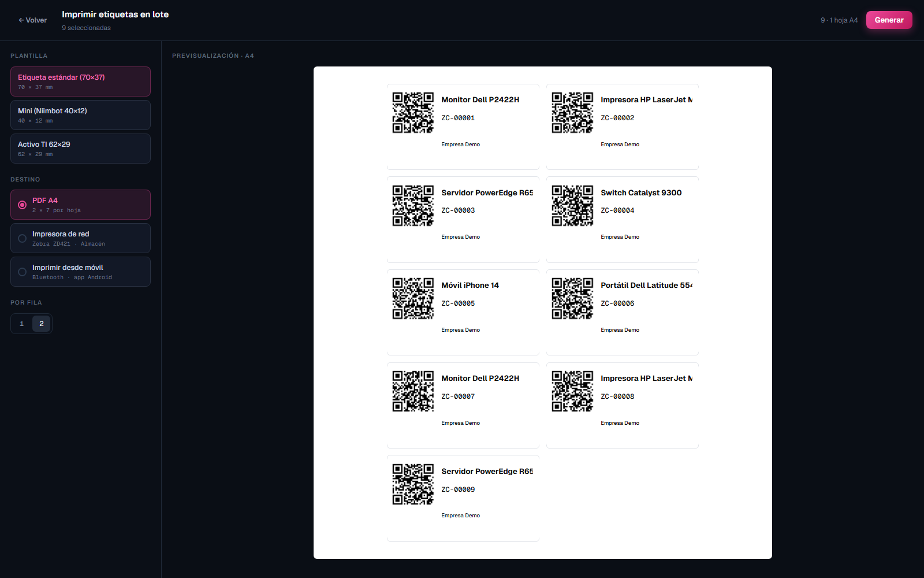Viewport: 924px width, 578px height.
Task: Click the QR code for ZC-00002
Action: [x=572, y=113]
